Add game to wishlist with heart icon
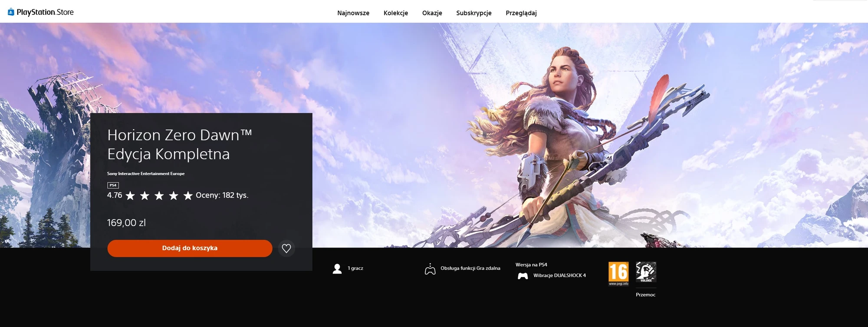 (x=286, y=248)
